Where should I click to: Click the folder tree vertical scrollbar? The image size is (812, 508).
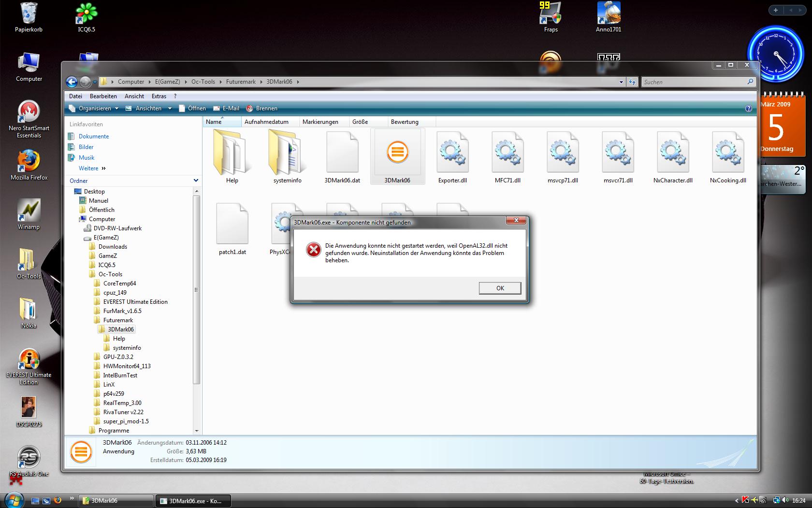[196, 290]
